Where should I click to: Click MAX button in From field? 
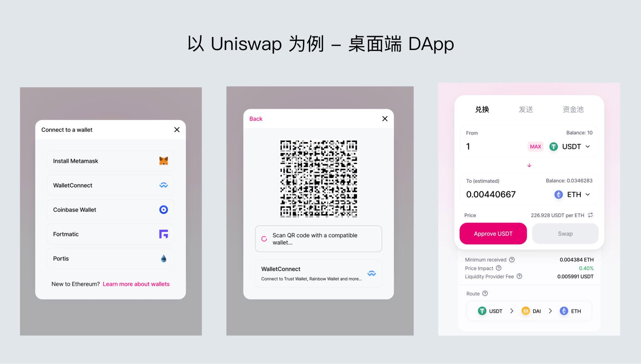535,146
